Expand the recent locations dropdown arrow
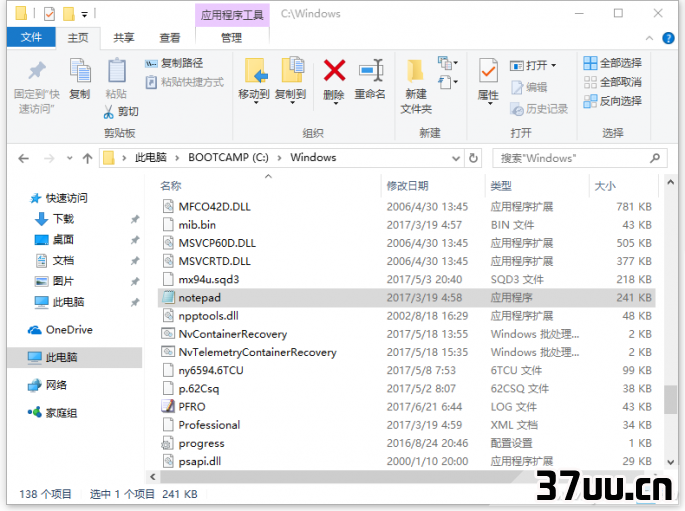 pyautogui.click(x=69, y=158)
